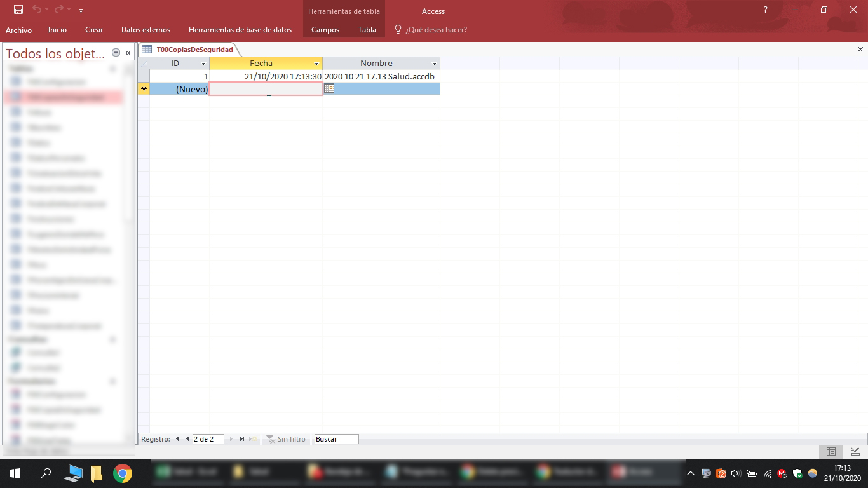
Task: Open the Help question mark
Action: [765, 10]
